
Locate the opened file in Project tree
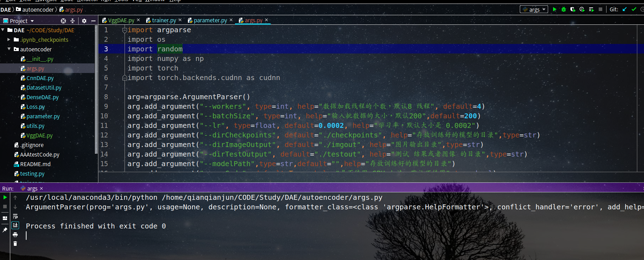tap(63, 21)
